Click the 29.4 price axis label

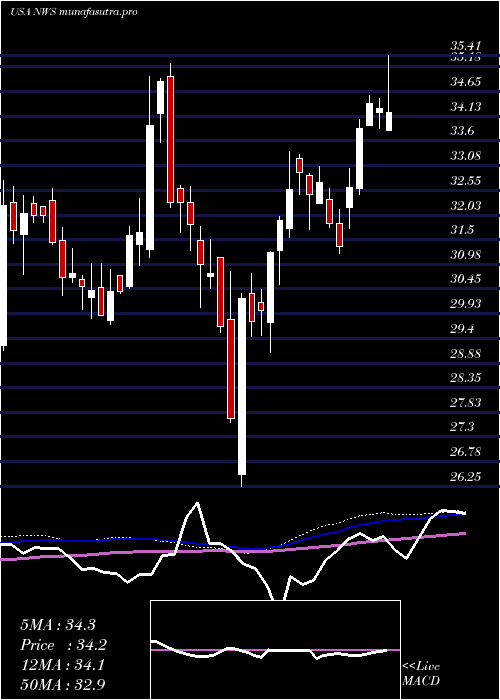tap(462, 329)
